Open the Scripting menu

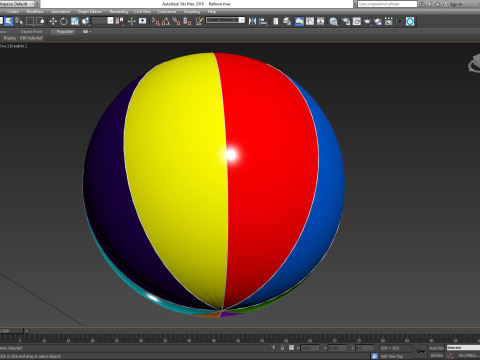pos(192,12)
